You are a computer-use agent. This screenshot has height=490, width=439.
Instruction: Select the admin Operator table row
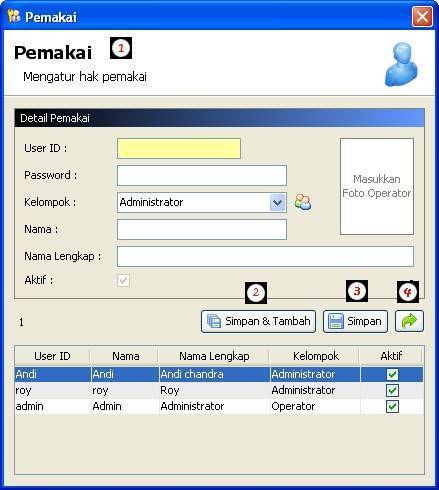click(219, 406)
